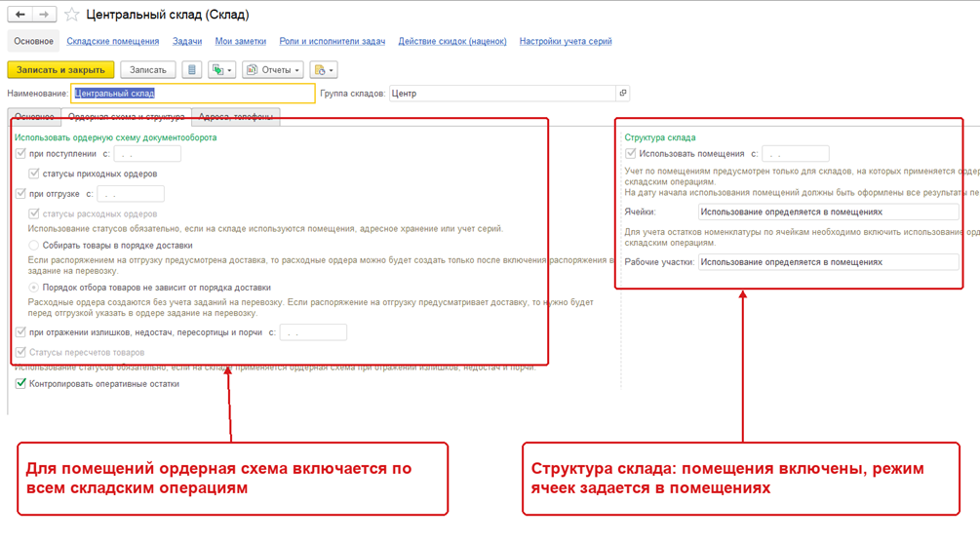The height and width of the screenshot is (542, 980).
Task: Open Настройки учета серий link
Action: click(x=566, y=41)
